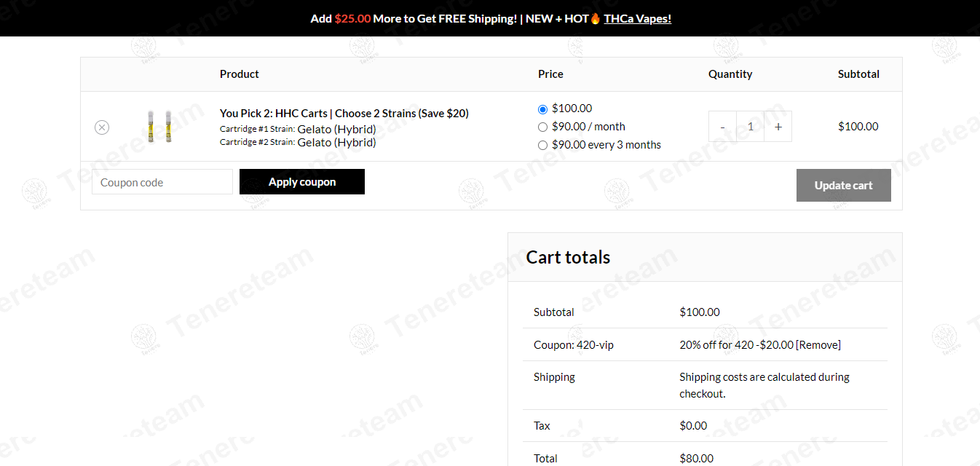
Task: Click the quantity number field
Action: [x=750, y=126]
